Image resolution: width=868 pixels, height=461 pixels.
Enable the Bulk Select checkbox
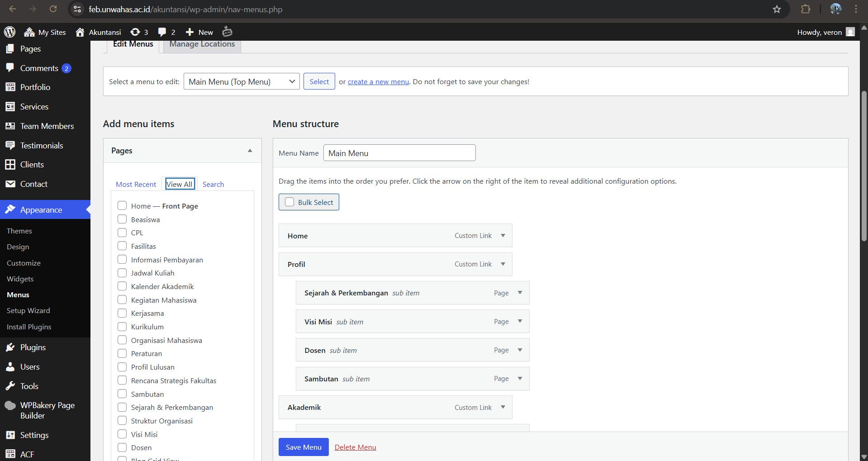point(289,202)
